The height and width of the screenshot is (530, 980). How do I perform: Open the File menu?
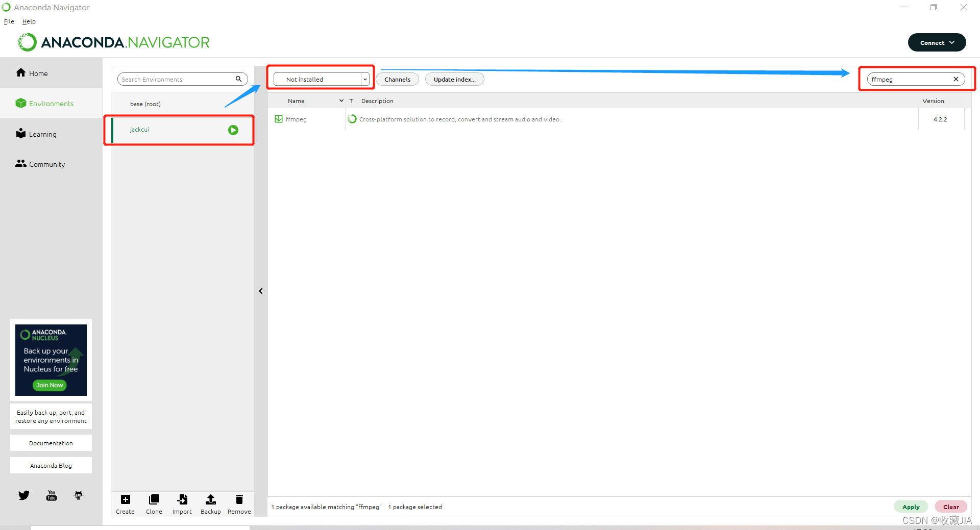coord(9,21)
